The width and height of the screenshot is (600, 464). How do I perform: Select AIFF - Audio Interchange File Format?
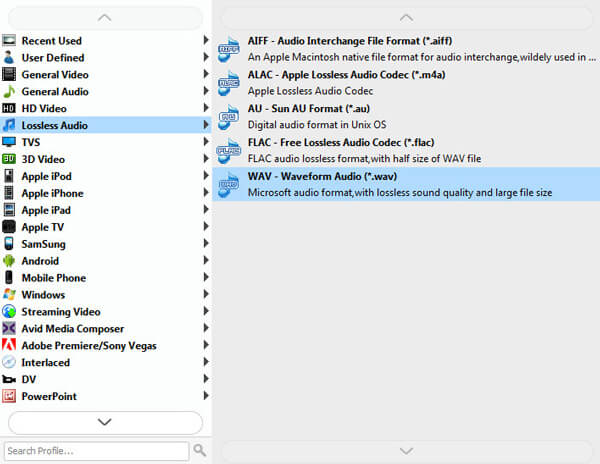pyautogui.click(x=406, y=49)
